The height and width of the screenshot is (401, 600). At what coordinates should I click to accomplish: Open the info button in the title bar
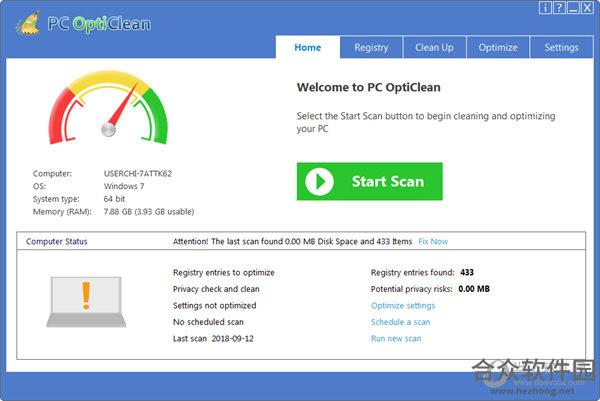pyautogui.click(x=545, y=7)
